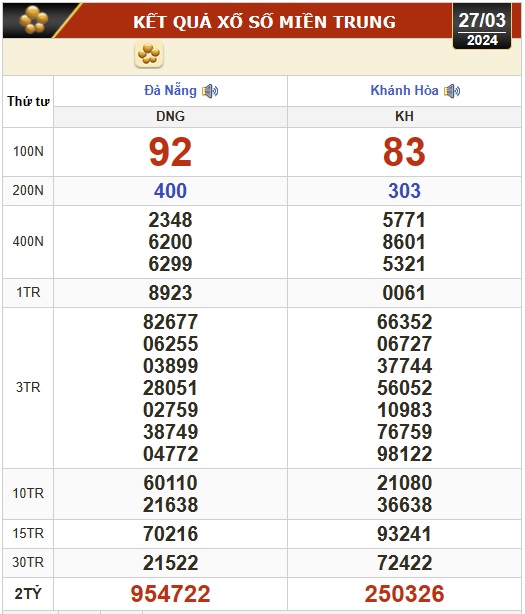Screen dimensions: 525x614
Task: Select the KH code cell
Action: click(x=404, y=116)
